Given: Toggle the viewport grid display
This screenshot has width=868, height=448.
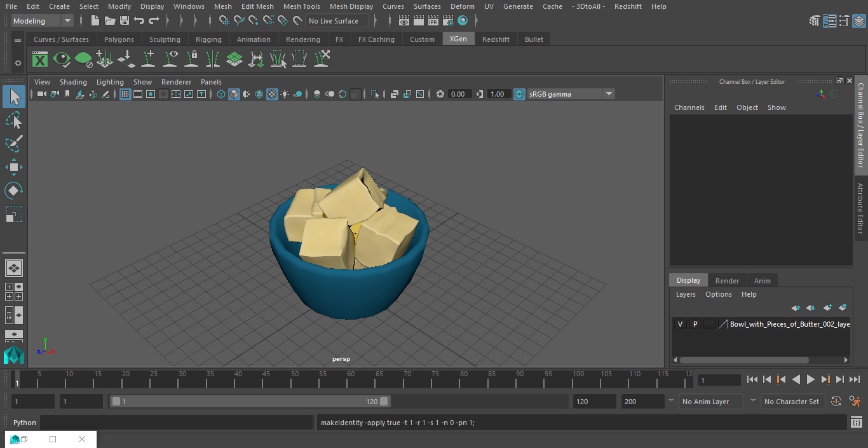Looking at the screenshot, I should coord(125,94).
